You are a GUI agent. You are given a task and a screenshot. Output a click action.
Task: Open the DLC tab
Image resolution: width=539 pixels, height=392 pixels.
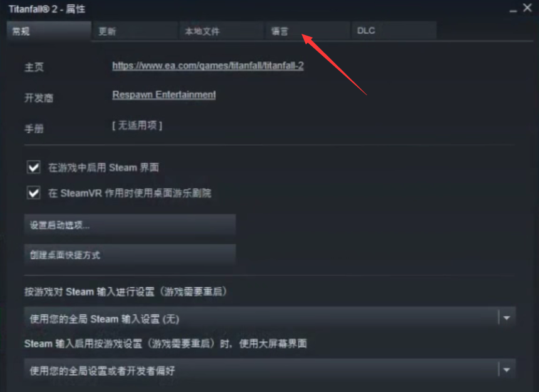click(394, 31)
